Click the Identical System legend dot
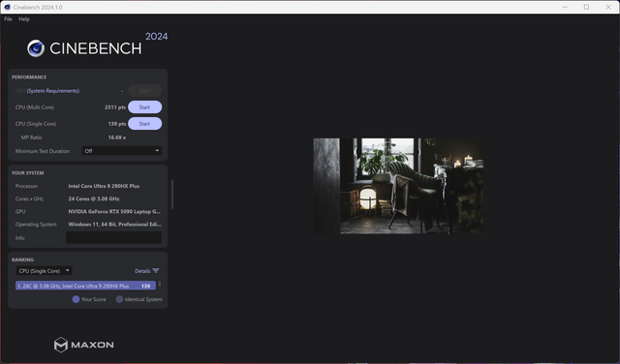Viewport: 620px width, 364px height. coord(119,299)
